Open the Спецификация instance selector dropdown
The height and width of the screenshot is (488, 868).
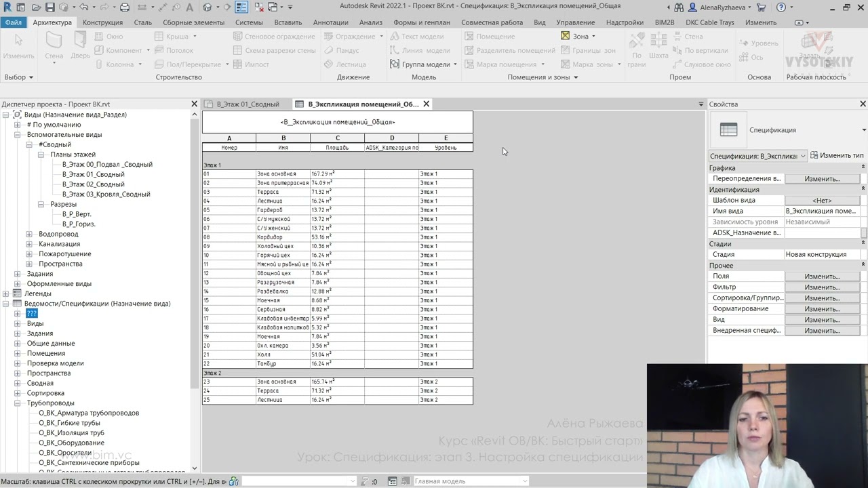[x=757, y=156]
